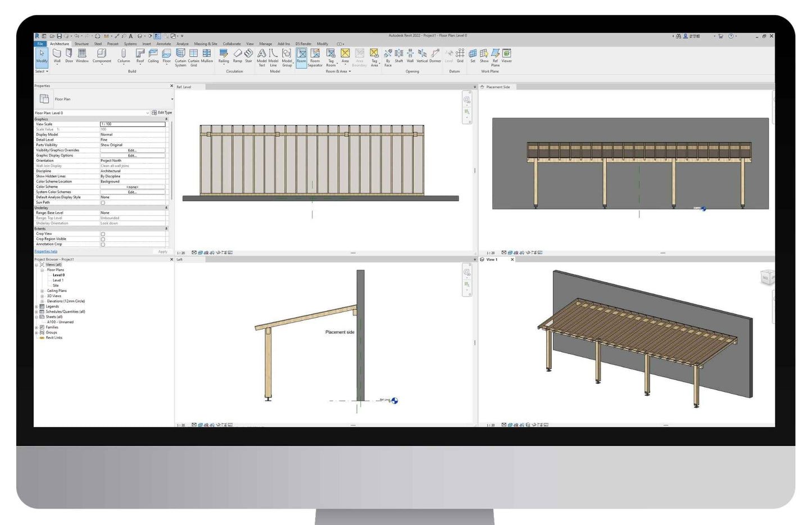This screenshot has height=525, width=812.
Task: Open the Massing & Site tab
Action: click(x=206, y=44)
